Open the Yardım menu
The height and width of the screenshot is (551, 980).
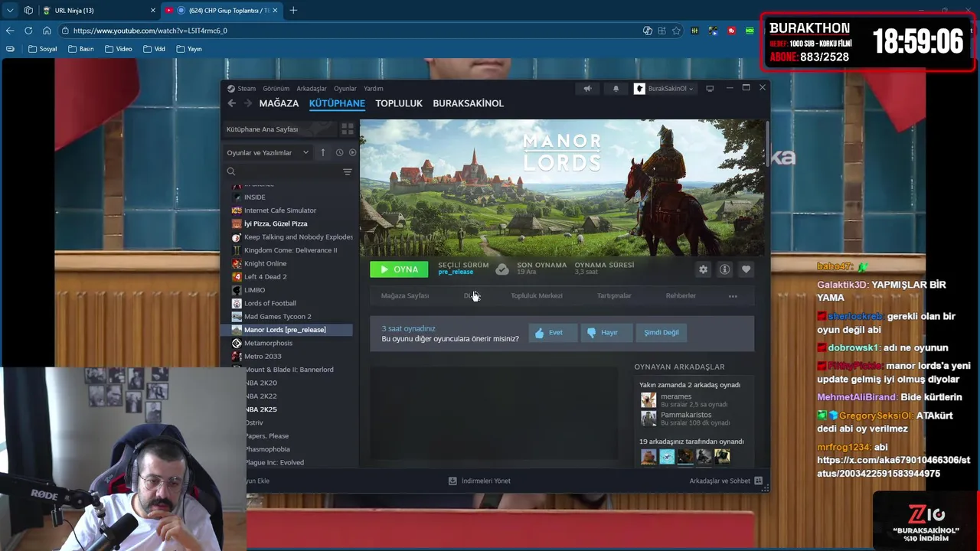point(374,89)
